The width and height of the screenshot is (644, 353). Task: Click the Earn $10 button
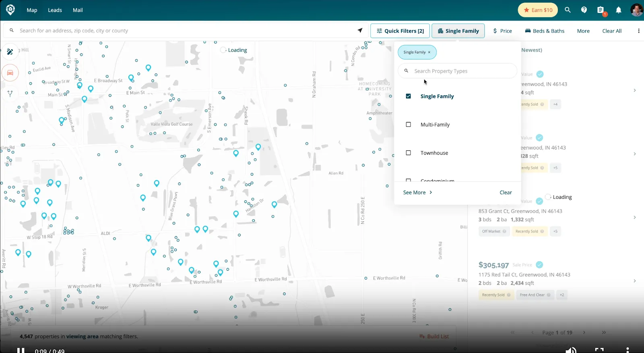538,10
